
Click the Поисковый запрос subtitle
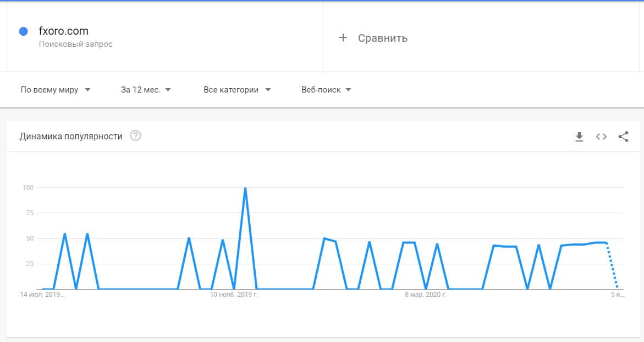click(x=76, y=44)
